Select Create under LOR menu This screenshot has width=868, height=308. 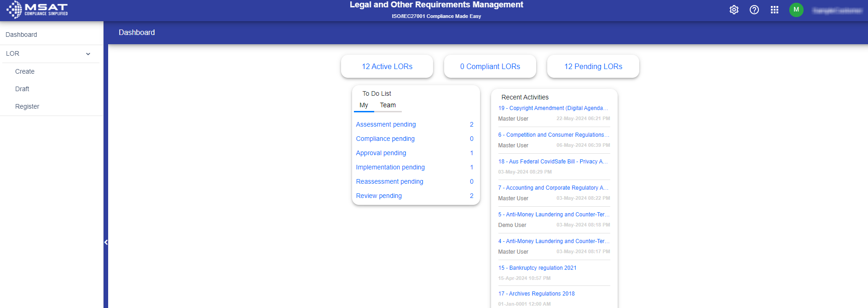pos(25,71)
